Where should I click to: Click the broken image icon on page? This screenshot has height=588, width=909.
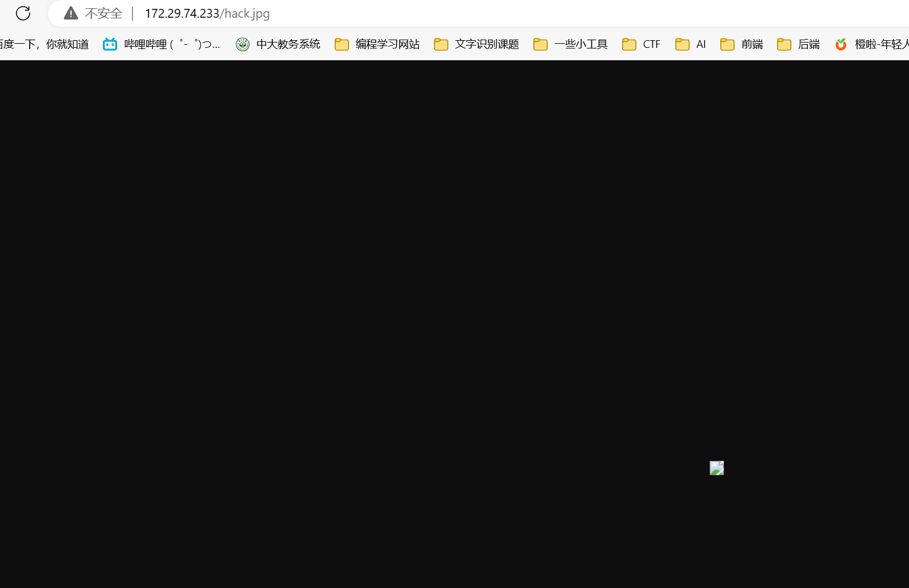tap(716, 468)
